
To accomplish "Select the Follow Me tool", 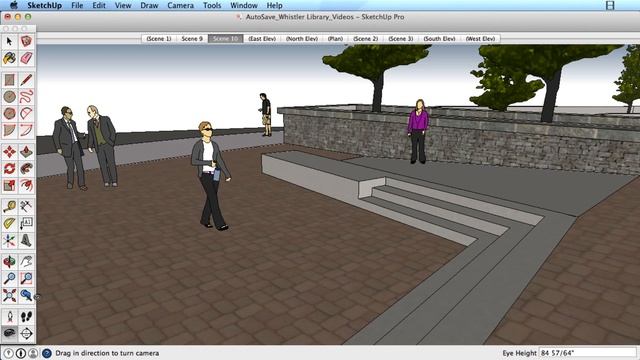I will 26,169.
